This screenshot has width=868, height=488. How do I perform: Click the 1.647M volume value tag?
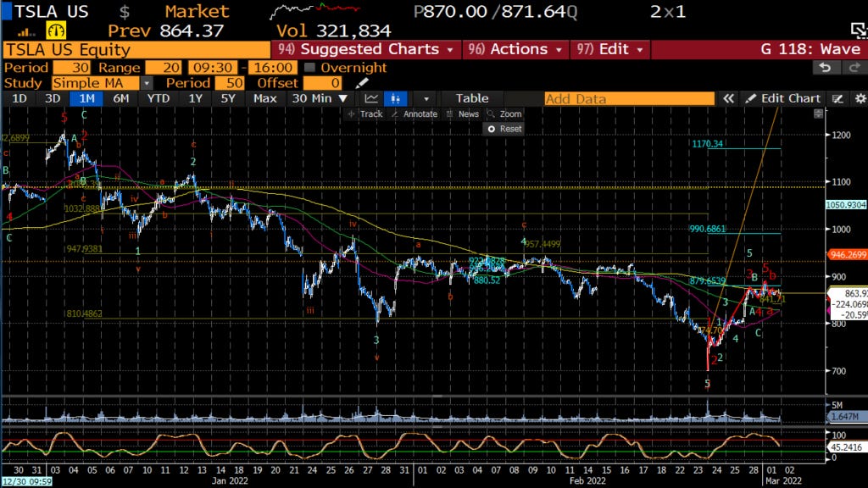[847, 416]
